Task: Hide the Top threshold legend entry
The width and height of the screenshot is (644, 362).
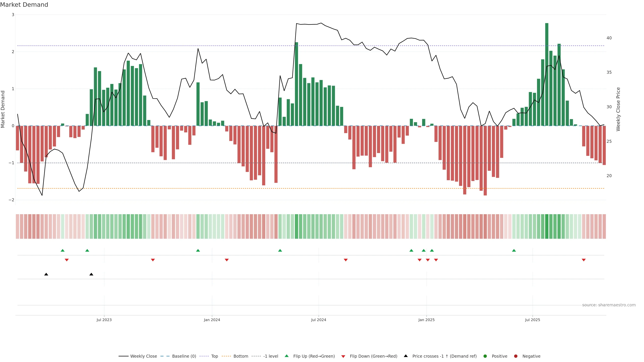Action: (214, 356)
